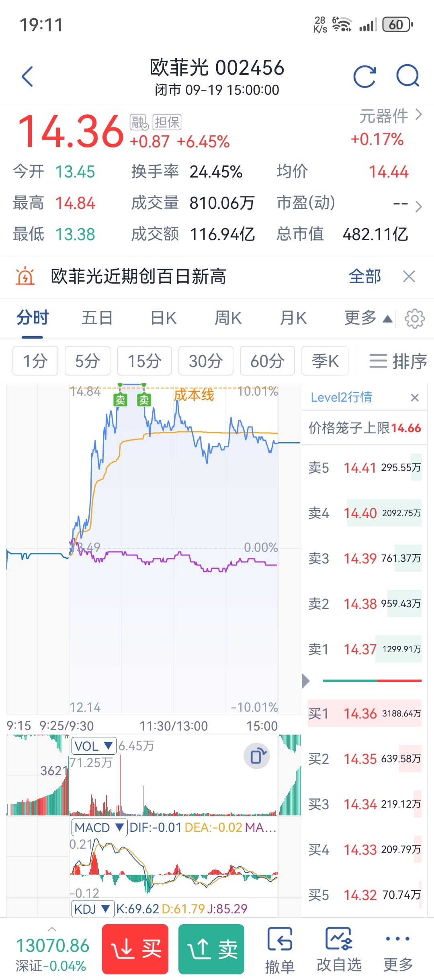Open the search magnifier icon
The image size is (434, 980).
[408, 76]
